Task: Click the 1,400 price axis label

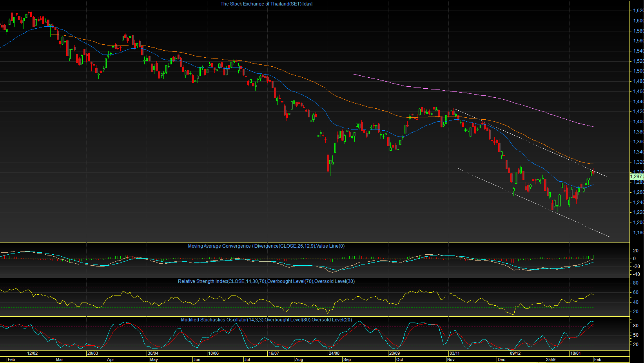Action: pos(638,122)
